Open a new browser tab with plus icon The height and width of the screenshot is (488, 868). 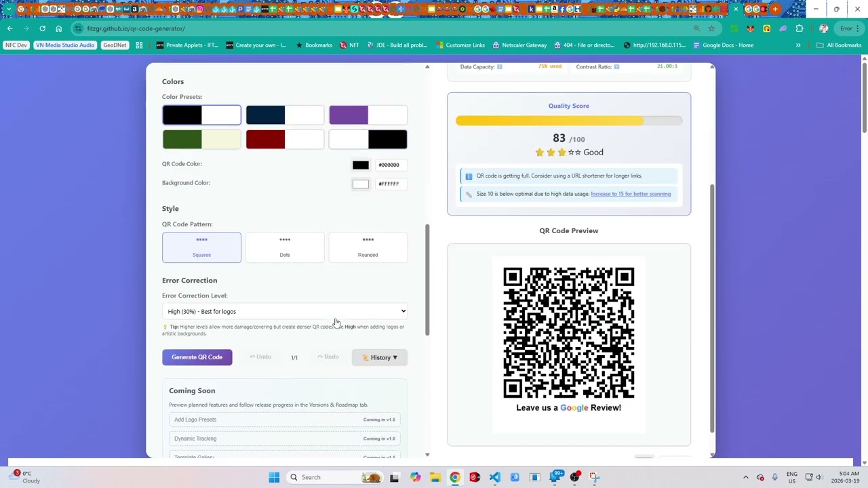(x=775, y=9)
